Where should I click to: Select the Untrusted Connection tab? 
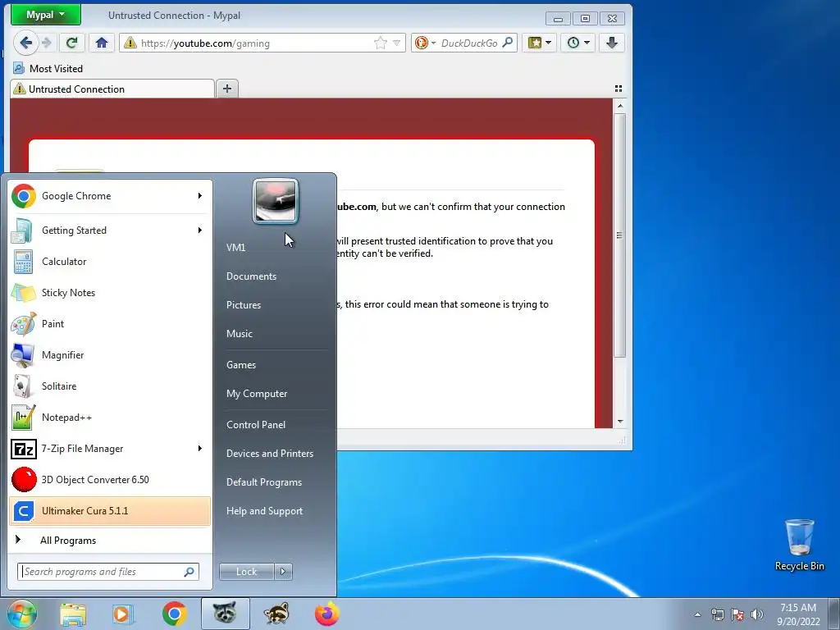[x=112, y=89]
